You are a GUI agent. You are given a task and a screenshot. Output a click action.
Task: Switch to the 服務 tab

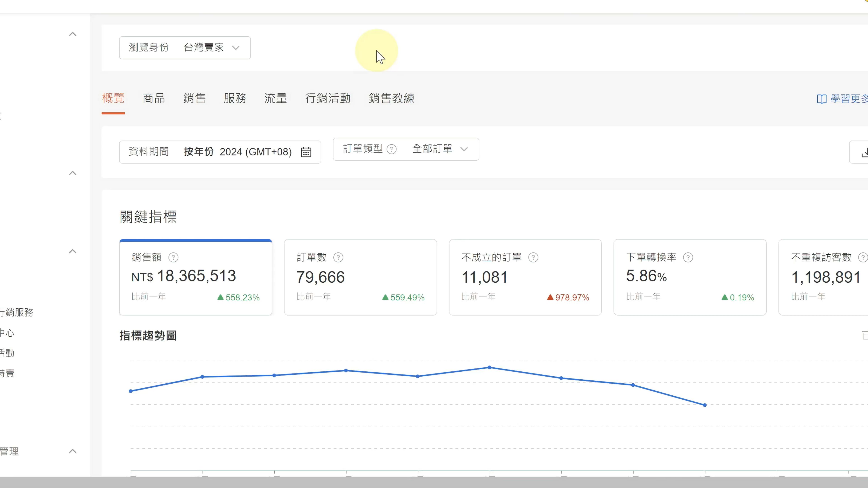235,98
